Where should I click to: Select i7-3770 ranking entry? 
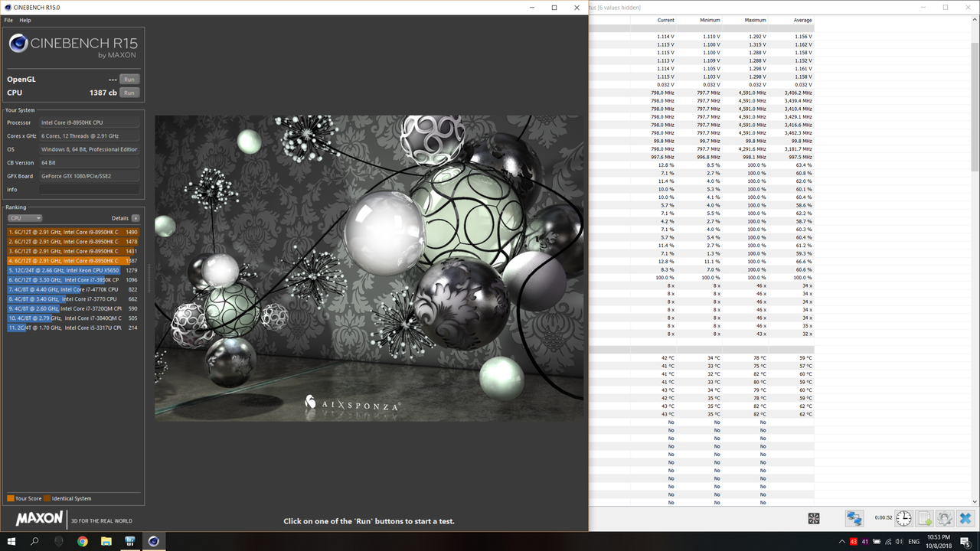pyautogui.click(x=73, y=299)
